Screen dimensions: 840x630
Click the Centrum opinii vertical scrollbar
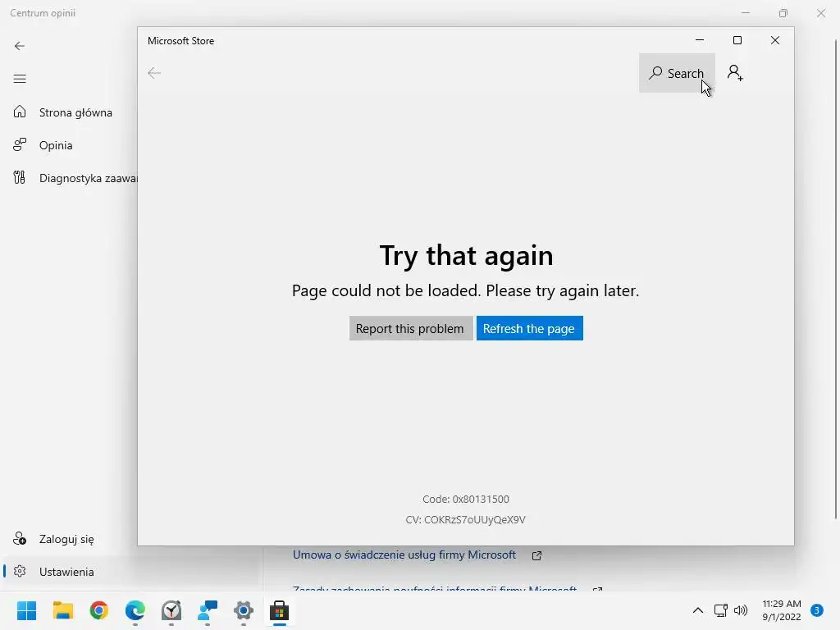(x=836, y=279)
